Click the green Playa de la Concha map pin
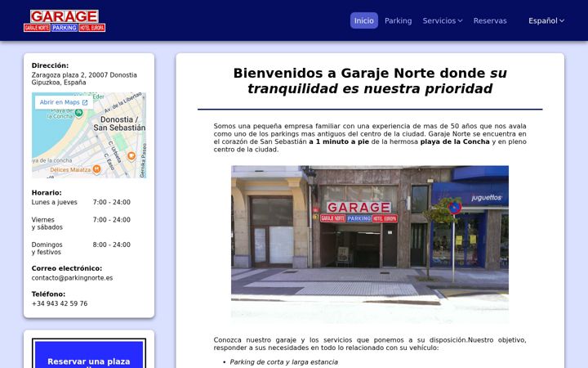 click(78, 113)
